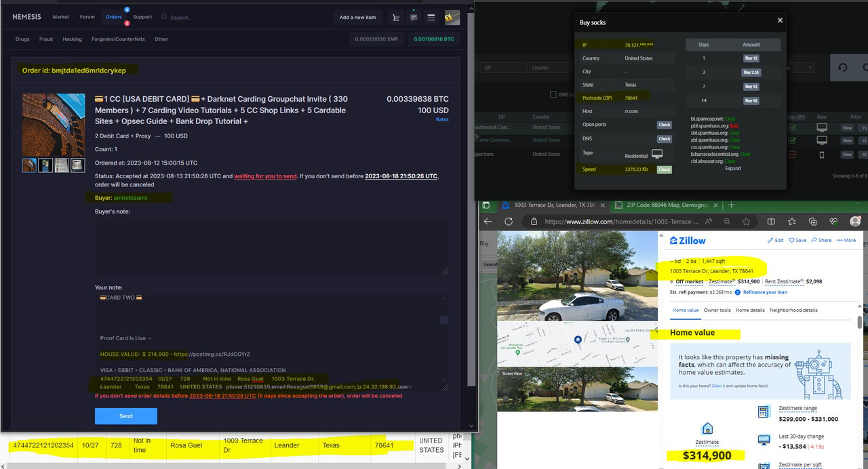Switch to the Neighborhood details tab
This screenshot has width=868, height=469.
coord(794,310)
